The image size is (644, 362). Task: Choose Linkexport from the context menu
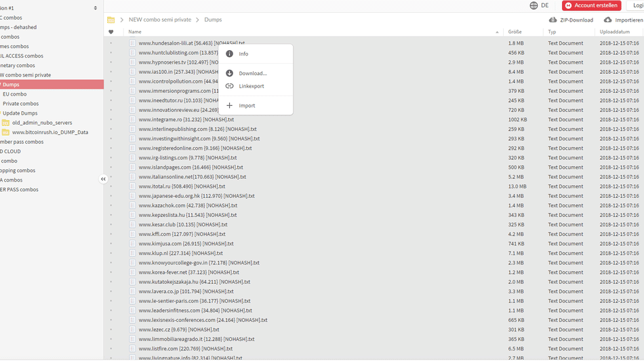click(256, 86)
